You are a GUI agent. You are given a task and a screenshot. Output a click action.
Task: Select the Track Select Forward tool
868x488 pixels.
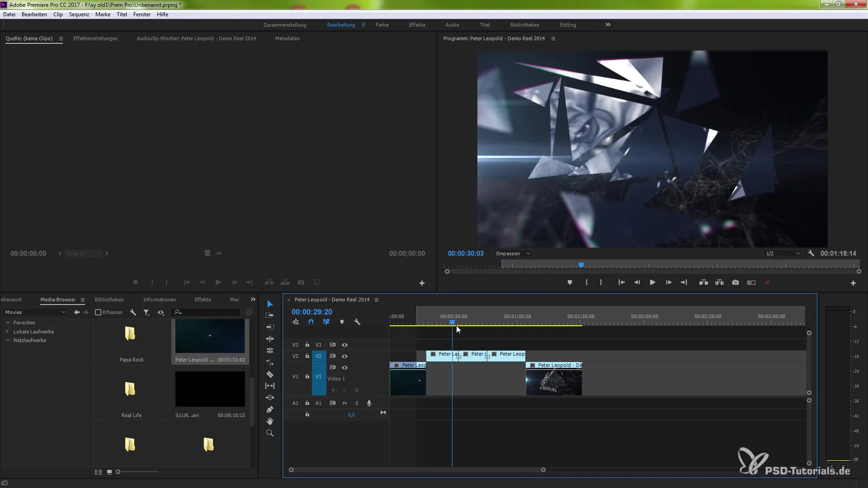[270, 315]
